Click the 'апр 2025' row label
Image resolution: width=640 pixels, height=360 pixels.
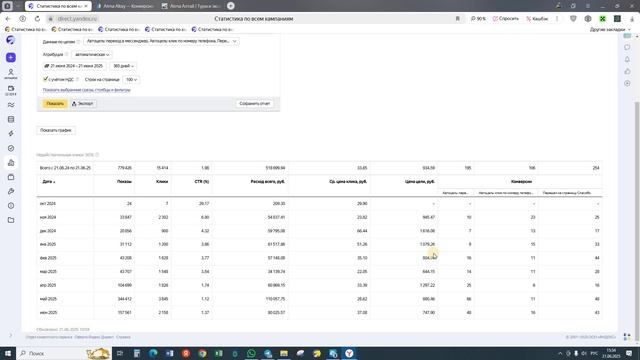pos(48,286)
